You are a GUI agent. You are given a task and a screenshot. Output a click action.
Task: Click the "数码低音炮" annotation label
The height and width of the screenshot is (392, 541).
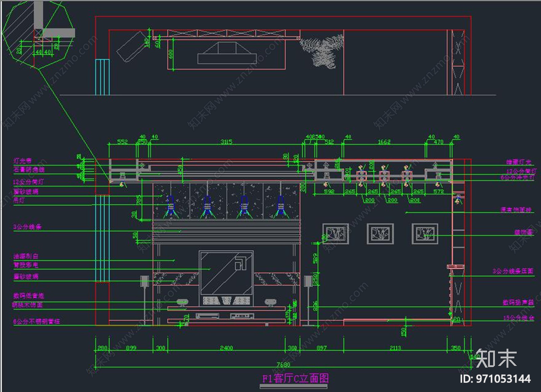click(29, 296)
